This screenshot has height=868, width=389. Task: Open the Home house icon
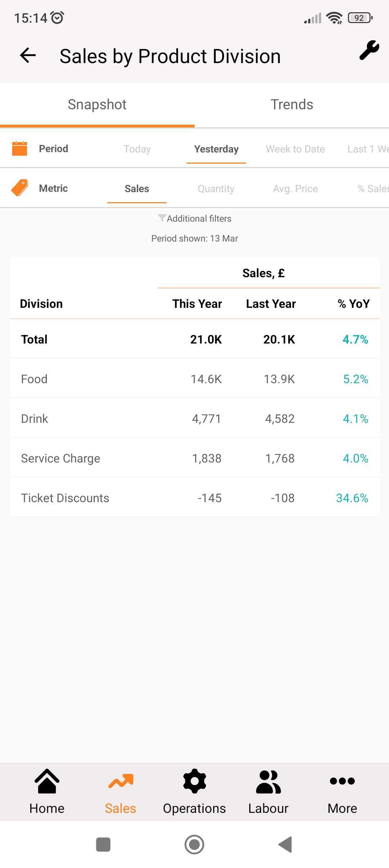[47, 781]
